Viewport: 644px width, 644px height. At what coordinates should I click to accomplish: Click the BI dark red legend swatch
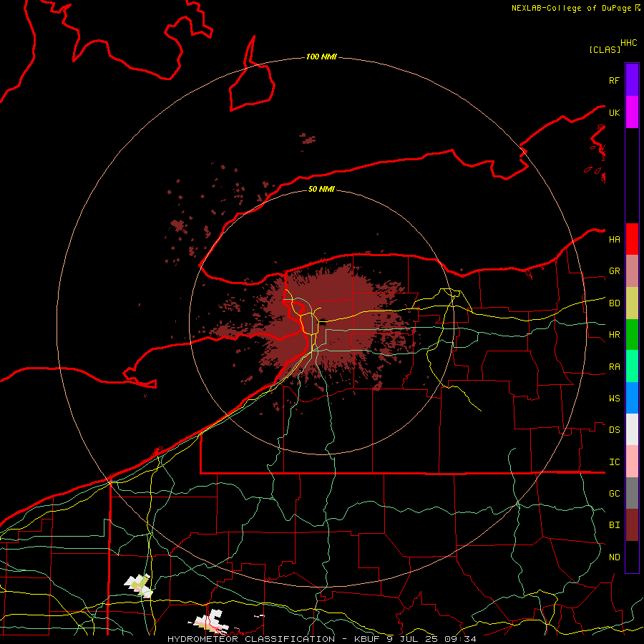(632, 525)
